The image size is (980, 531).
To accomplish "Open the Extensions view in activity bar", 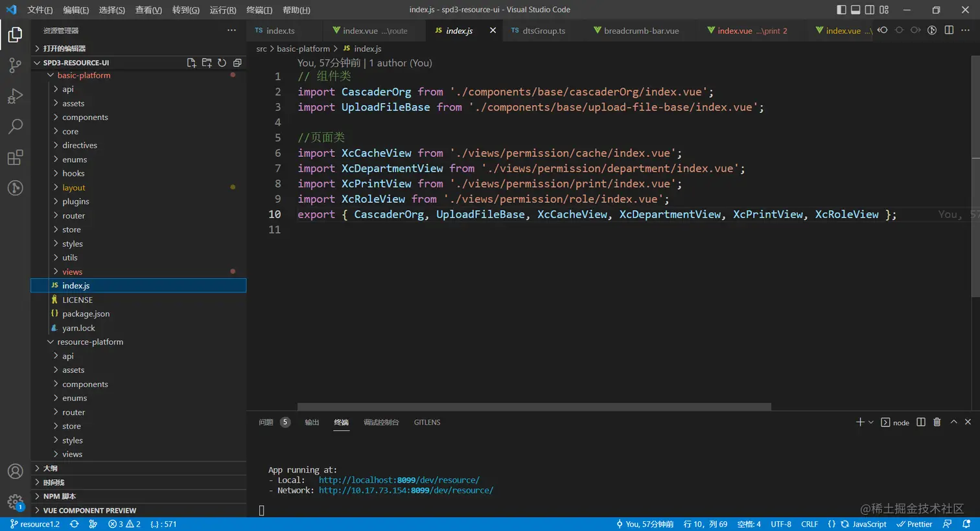I will pos(15,158).
